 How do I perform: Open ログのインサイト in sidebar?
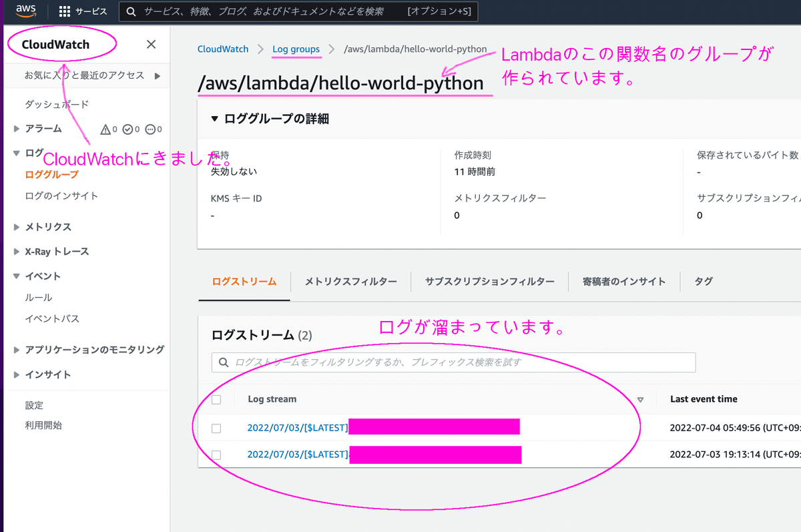click(x=61, y=196)
